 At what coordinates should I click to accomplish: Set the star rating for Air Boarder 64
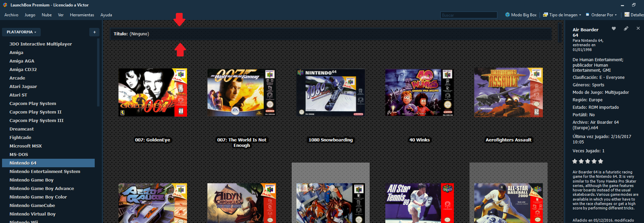[588, 161]
